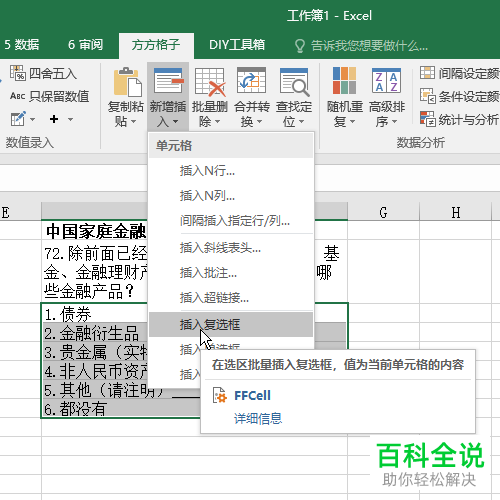Click the 告诉我您想要做什么 search box
Viewport: 500px width, 500px height.
point(369,46)
